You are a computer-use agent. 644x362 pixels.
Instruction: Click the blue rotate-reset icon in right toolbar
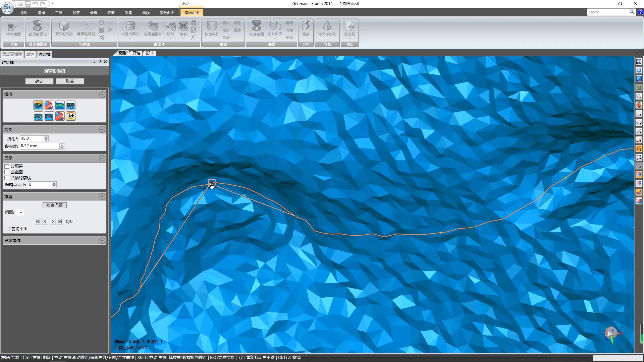(x=639, y=70)
